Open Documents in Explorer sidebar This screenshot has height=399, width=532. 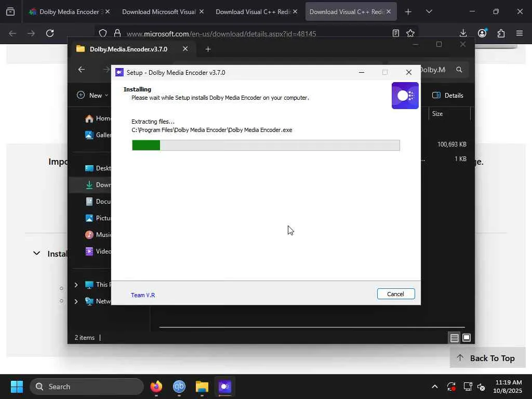pos(98,202)
